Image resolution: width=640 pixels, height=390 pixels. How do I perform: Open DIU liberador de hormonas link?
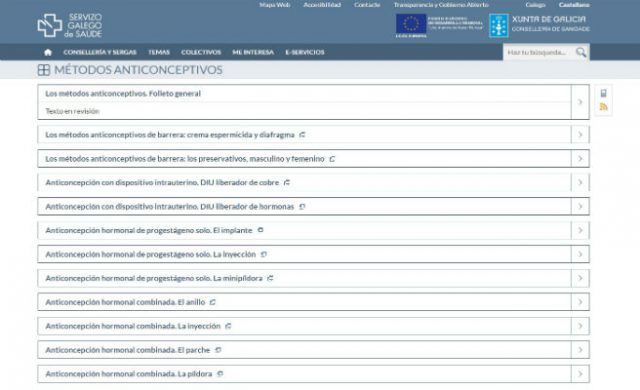170,206
